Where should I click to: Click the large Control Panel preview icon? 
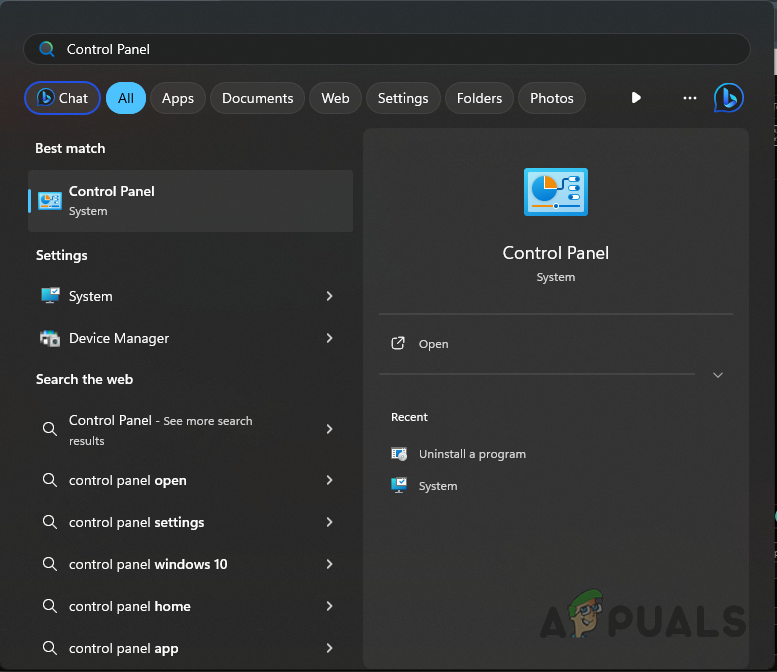[x=555, y=192]
